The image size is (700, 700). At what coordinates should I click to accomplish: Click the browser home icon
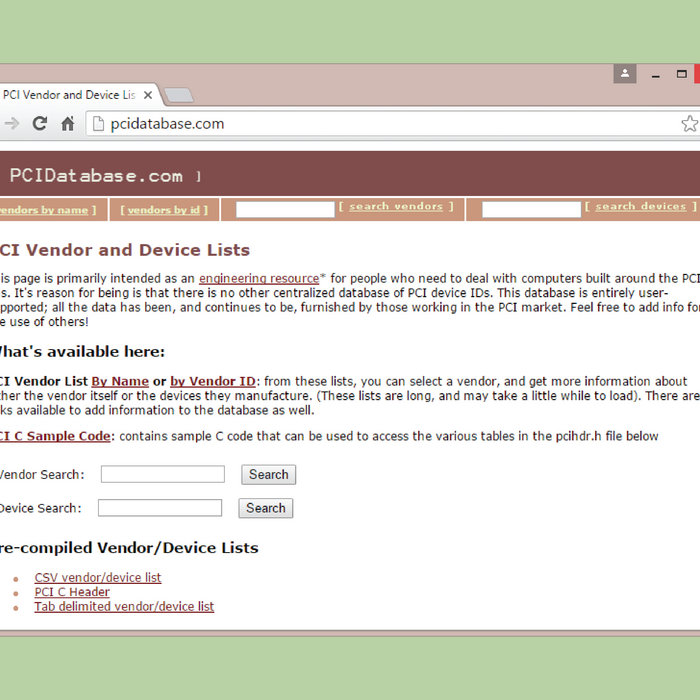(67, 123)
